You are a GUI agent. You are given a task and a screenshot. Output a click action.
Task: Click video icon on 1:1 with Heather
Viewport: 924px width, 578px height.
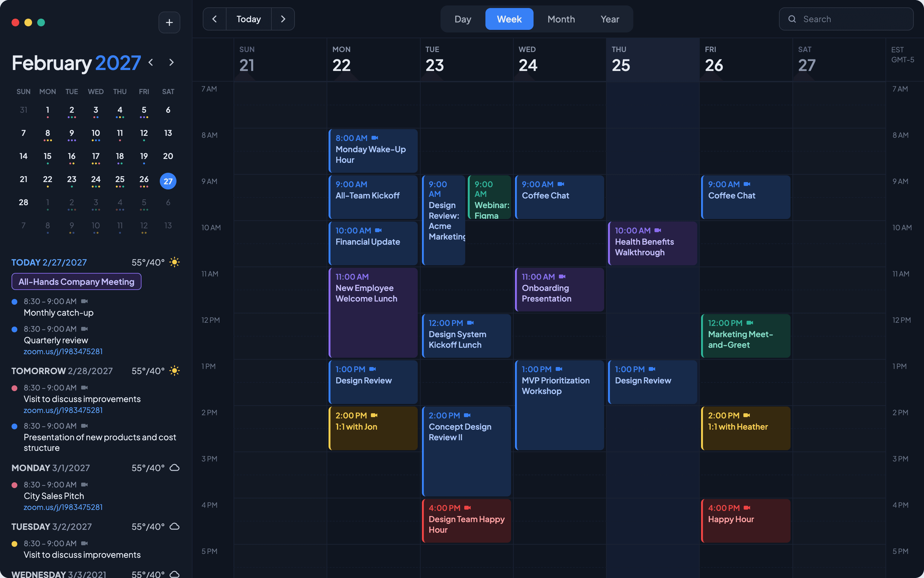pos(747,415)
